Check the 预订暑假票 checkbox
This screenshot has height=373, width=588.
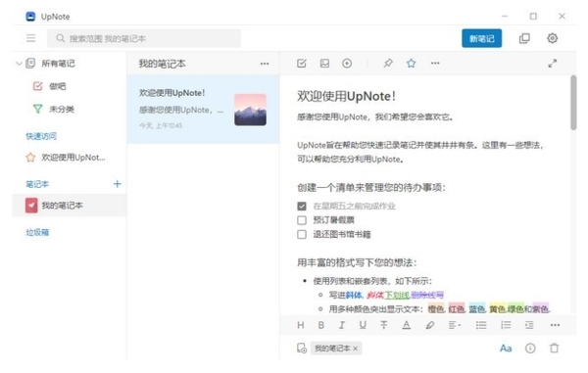[302, 220]
